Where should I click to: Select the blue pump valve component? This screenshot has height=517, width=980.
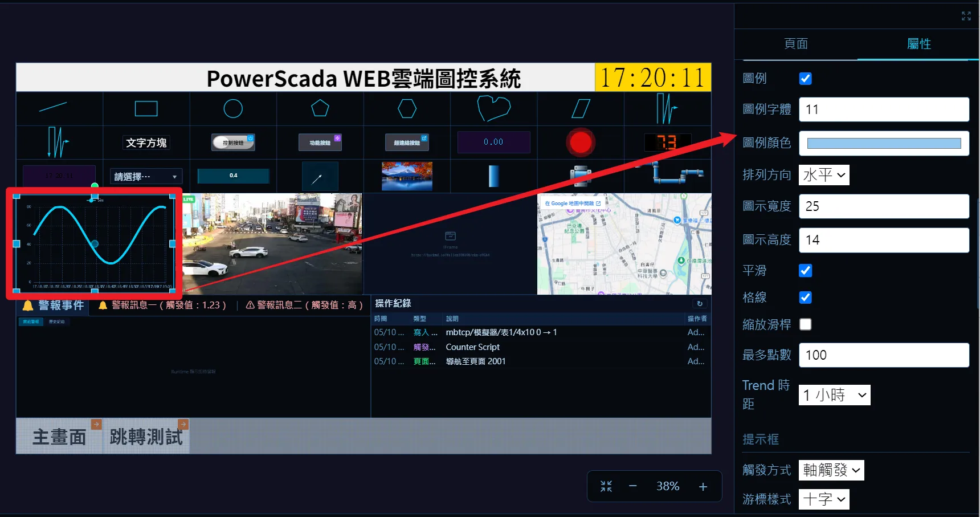click(x=581, y=176)
